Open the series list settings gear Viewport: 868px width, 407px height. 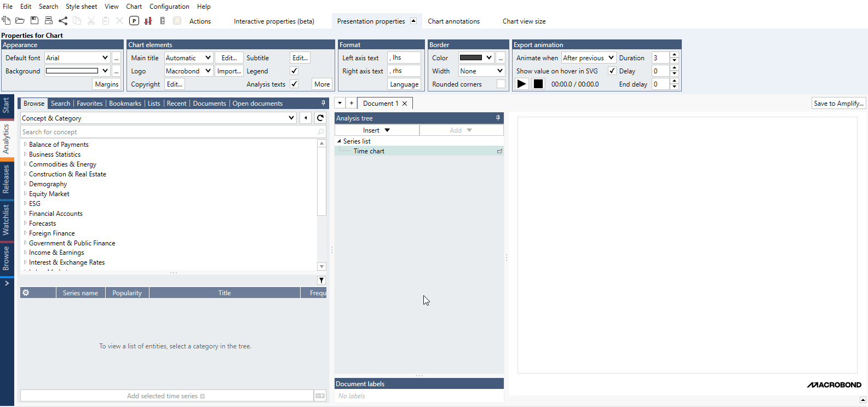(26, 293)
